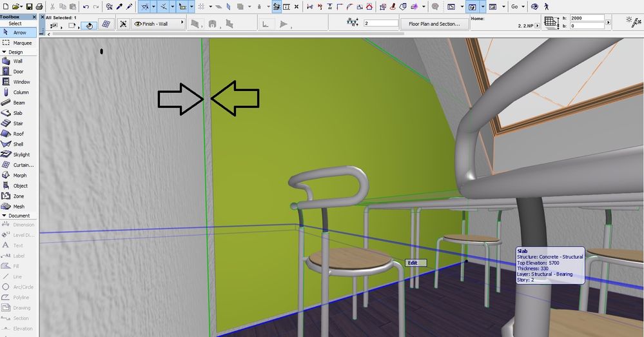This screenshot has width=644, height=337.
Task: Print using the printer icon
Action: click(x=39, y=6)
